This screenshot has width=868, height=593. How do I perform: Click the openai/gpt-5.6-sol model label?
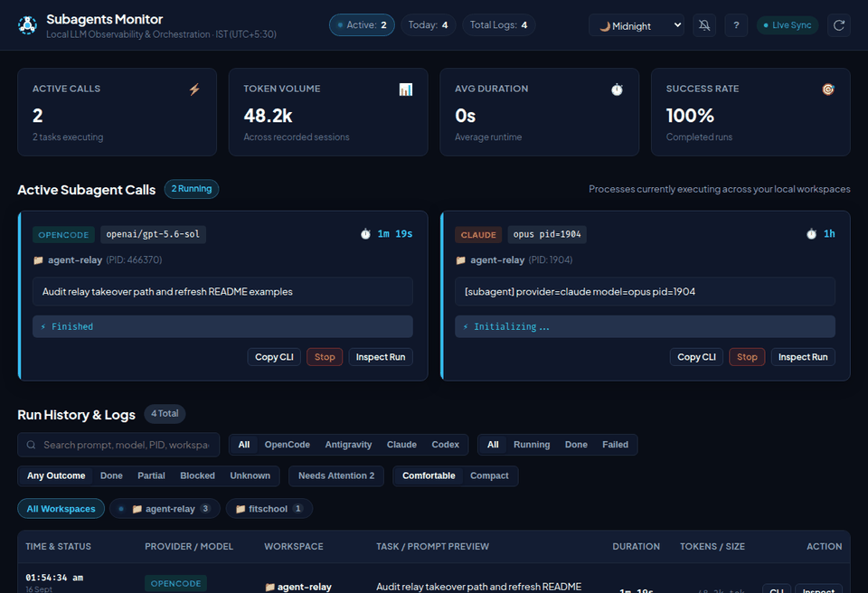(x=153, y=234)
